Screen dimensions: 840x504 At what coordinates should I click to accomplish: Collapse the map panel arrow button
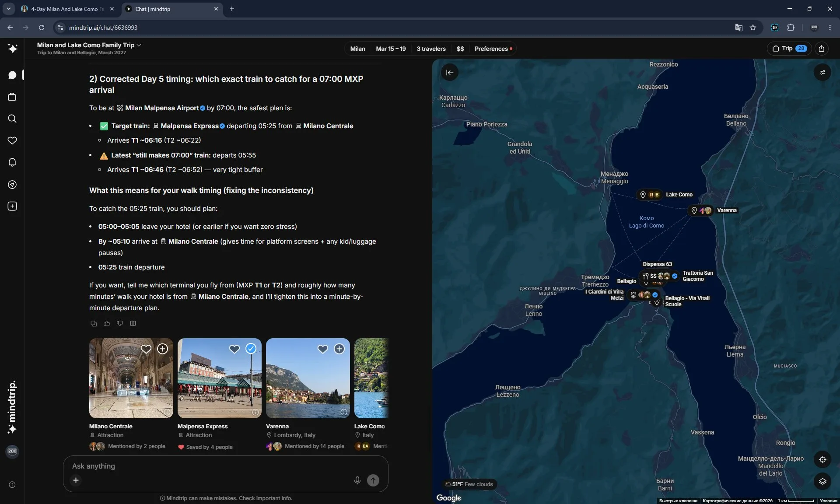tap(450, 73)
